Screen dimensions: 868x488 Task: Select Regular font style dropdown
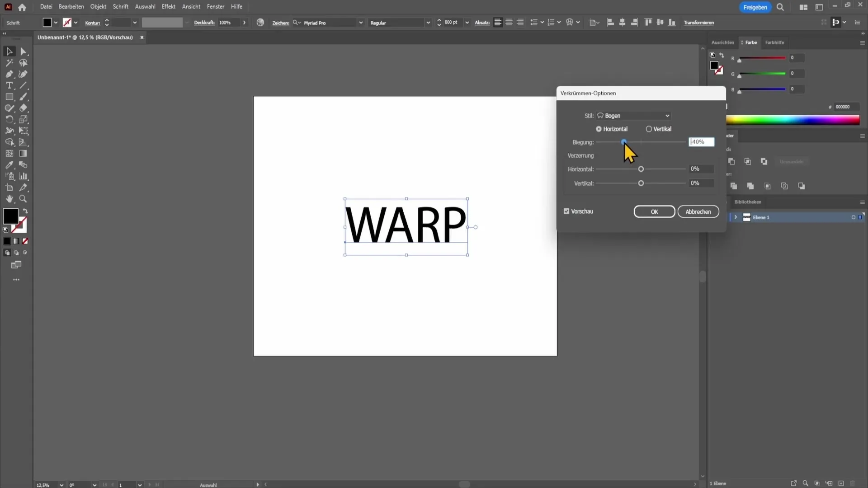click(x=400, y=23)
